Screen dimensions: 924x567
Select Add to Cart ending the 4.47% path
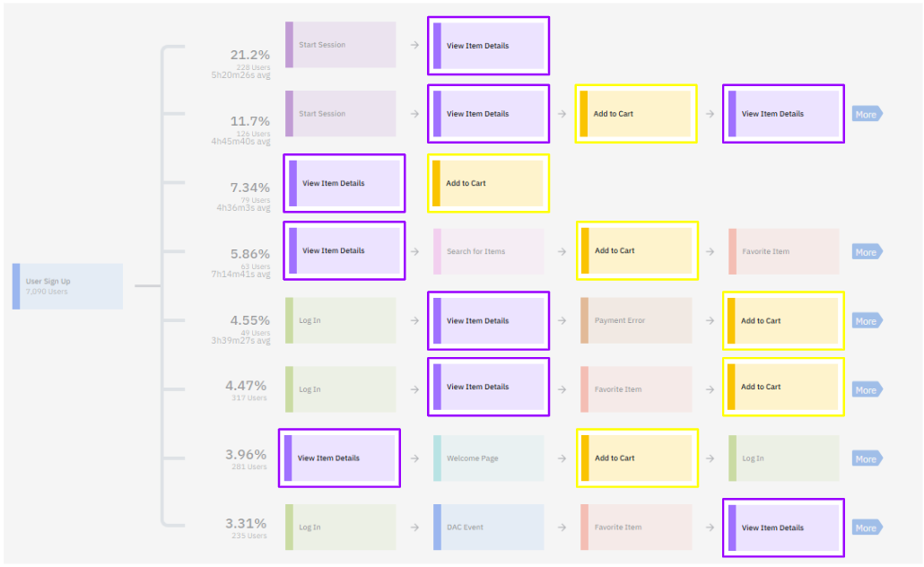[783, 387]
